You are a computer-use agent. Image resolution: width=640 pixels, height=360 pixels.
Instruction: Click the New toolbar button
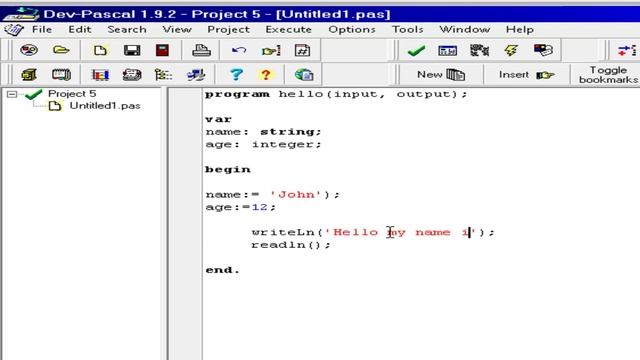(441, 75)
